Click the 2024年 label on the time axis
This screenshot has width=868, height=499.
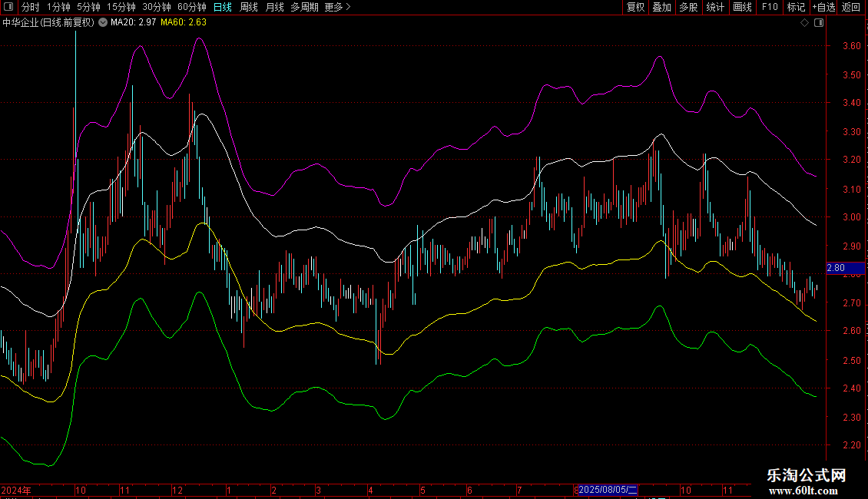coord(16,490)
